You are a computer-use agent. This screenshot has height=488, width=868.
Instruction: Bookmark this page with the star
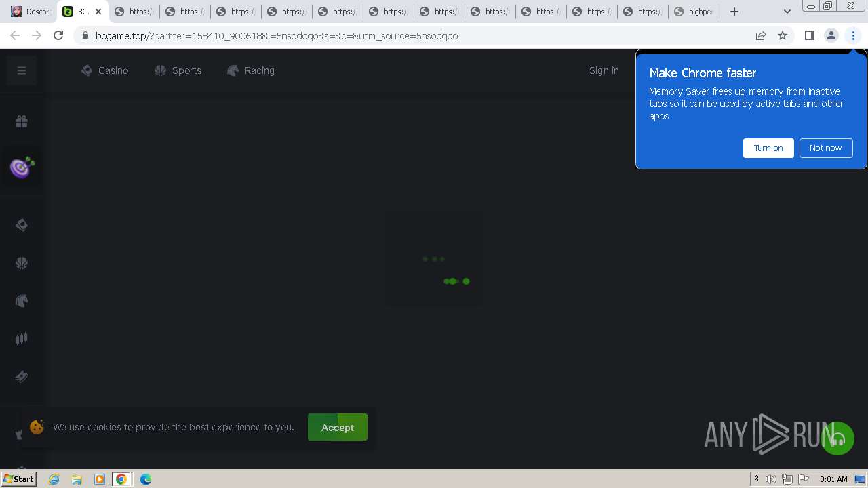tap(783, 35)
